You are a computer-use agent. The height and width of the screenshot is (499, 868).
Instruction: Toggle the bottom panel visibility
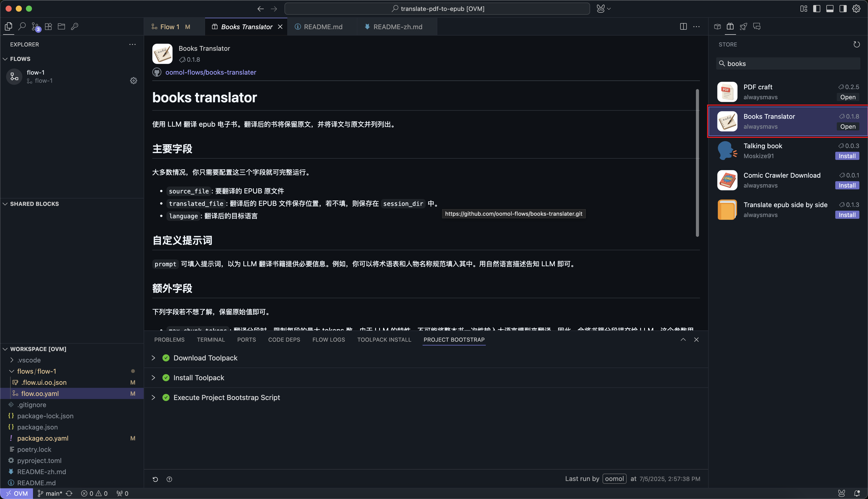click(830, 9)
